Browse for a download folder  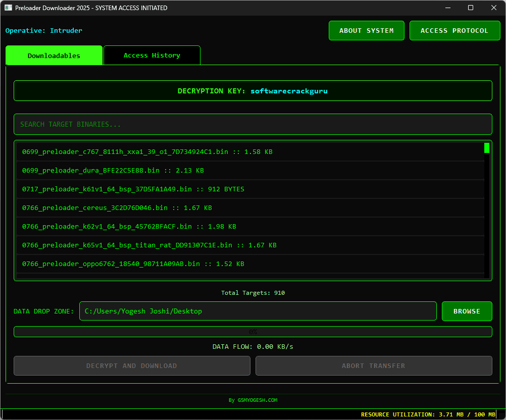(x=467, y=311)
